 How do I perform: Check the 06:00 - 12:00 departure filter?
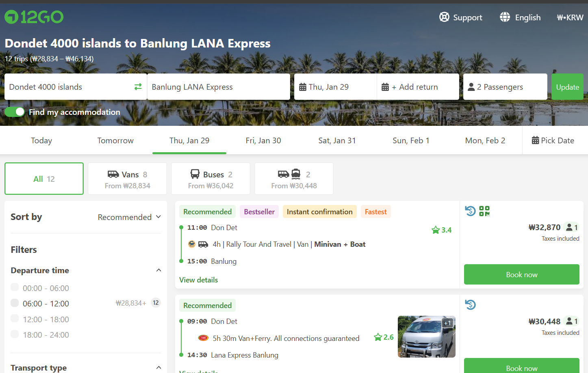coord(15,303)
